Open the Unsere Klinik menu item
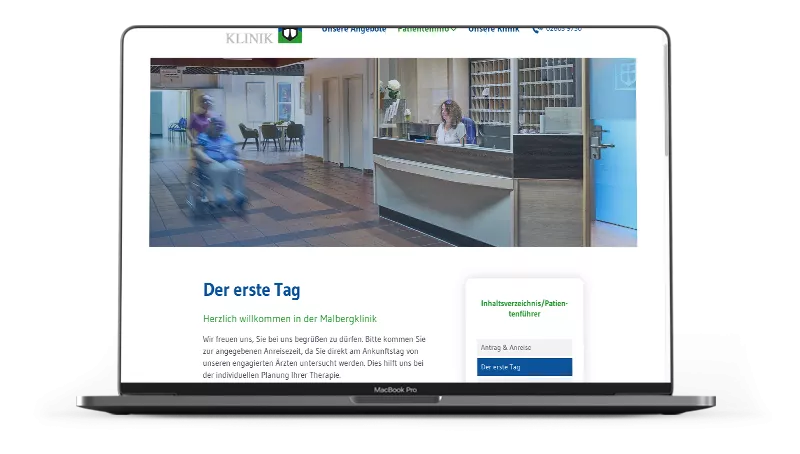800x454 pixels. pyautogui.click(x=493, y=30)
